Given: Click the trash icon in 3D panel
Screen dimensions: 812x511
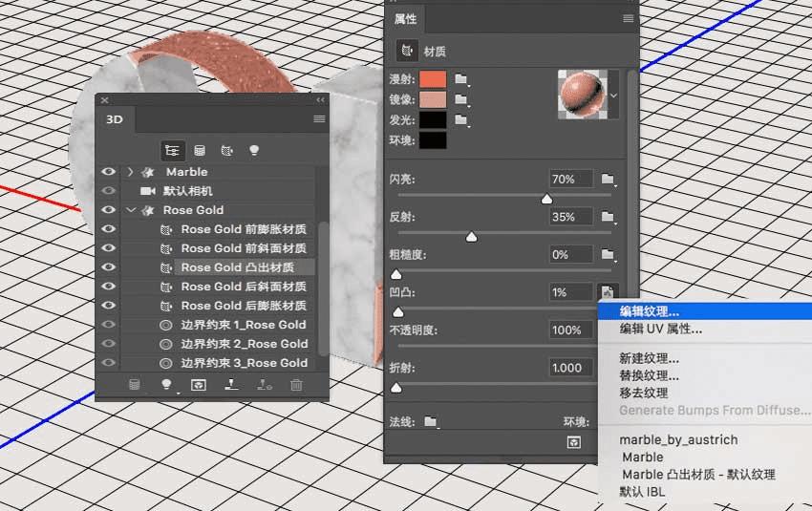Looking at the screenshot, I should pos(296,385).
